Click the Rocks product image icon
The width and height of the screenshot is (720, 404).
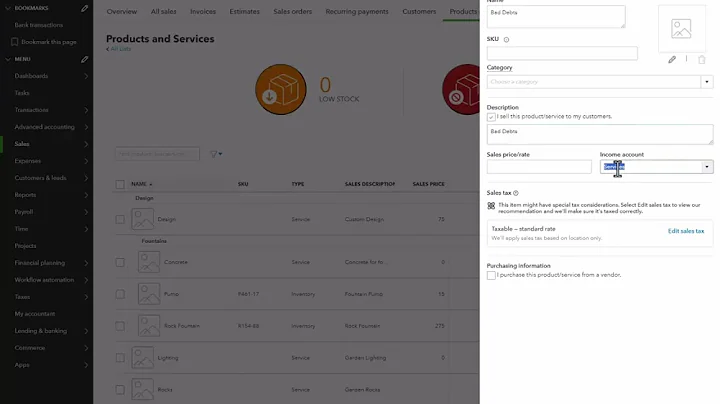[143, 389]
